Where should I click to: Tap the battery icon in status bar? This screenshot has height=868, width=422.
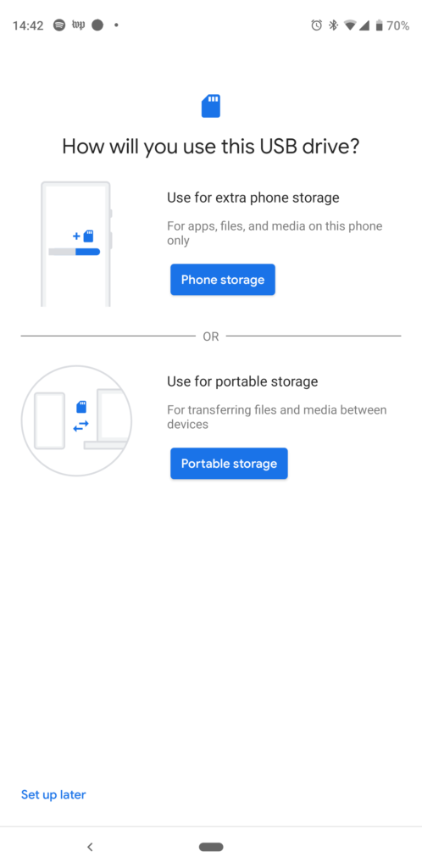click(379, 25)
